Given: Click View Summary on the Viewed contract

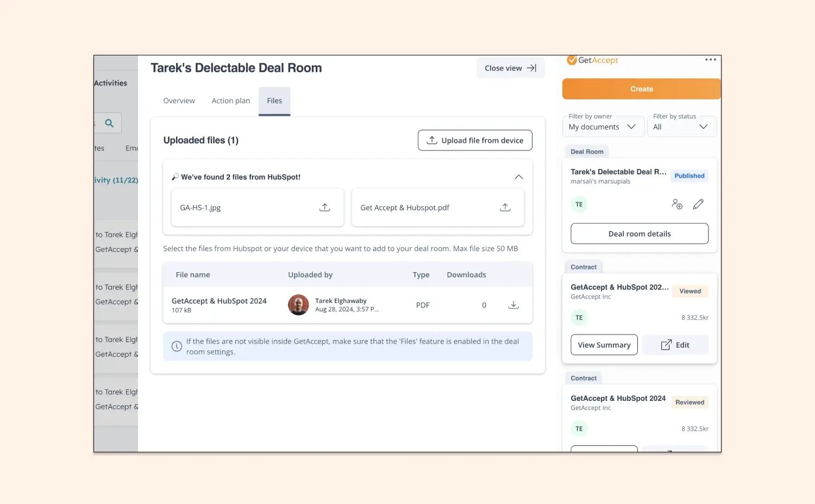Looking at the screenshot, I should coord(604,345).
